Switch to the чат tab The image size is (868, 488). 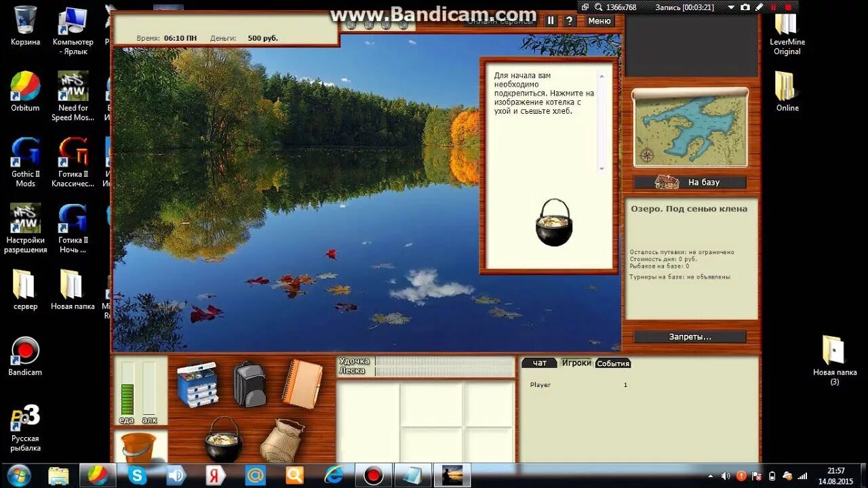click(x=540, y=363)
